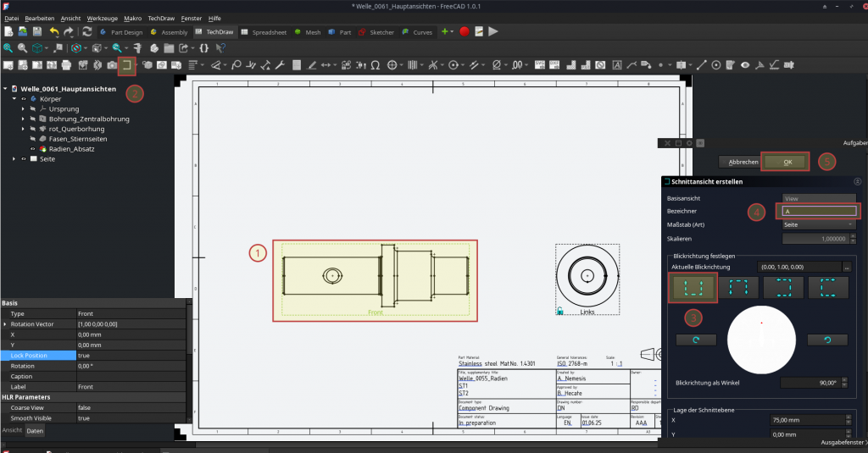Click the clockwise view rotation button
Viewport: 868px width, 453px height.
pyautogui.click(x=696, y=340)
